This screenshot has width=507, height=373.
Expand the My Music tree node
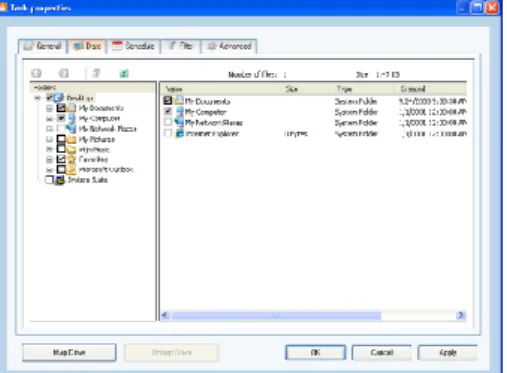[49, 149]
